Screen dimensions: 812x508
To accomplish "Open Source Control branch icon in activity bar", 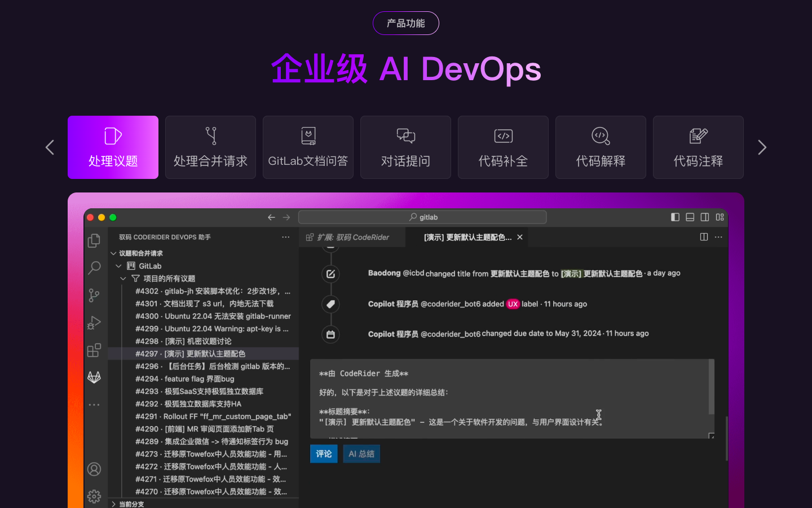I will 94,295.
